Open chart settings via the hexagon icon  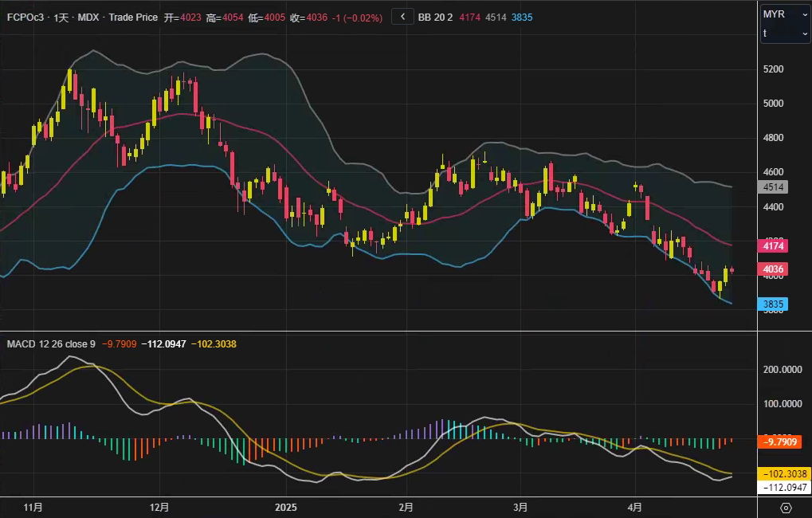[x=785, y=508]
